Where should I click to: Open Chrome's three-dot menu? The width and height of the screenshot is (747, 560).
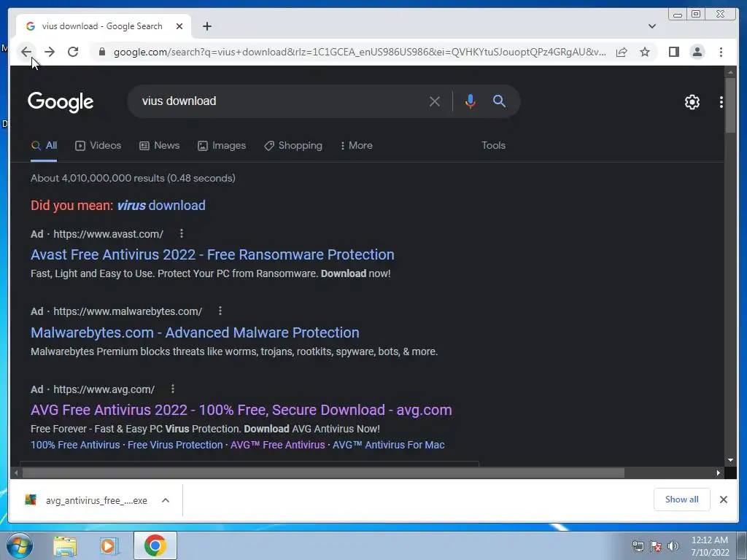click(721, 52)
